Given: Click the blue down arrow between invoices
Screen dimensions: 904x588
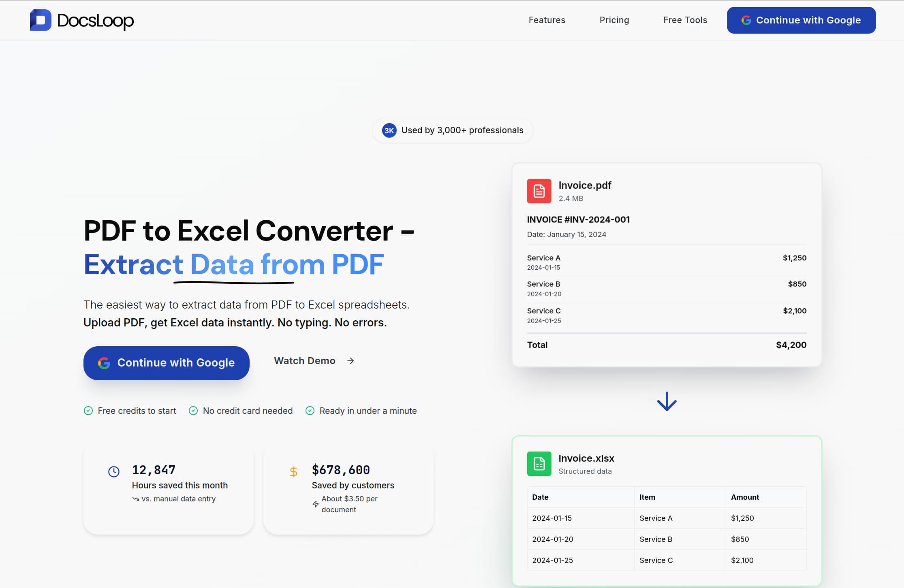Looking at the screenshot, I should [x=667, y=401].
